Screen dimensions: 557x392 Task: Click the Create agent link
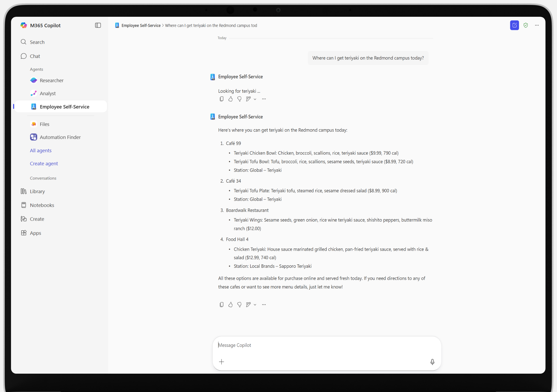[44, 164]
